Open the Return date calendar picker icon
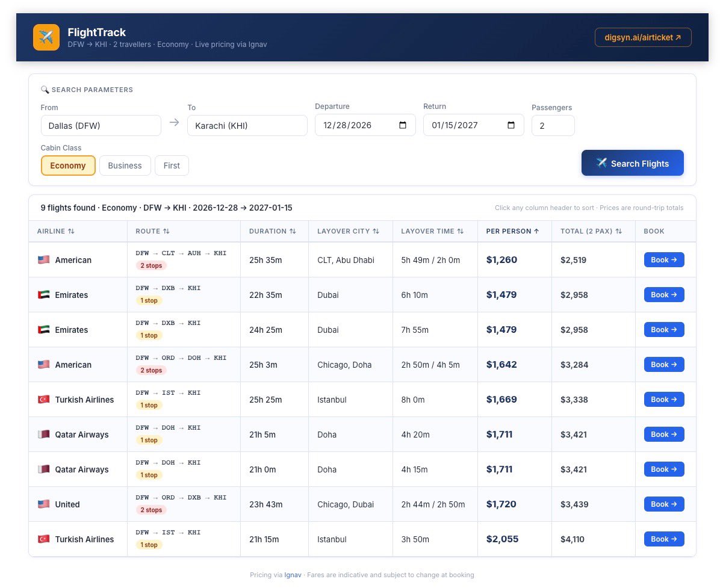Viewport: 720px width, 588px height. click(x=511, y=125)
